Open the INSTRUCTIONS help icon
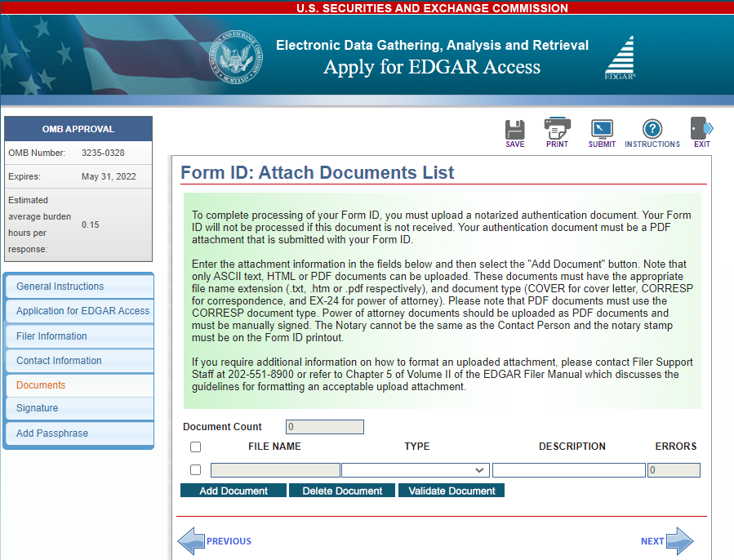Viewport: 734px width, 560px height. pyautogui.click(x=652, y=128)
